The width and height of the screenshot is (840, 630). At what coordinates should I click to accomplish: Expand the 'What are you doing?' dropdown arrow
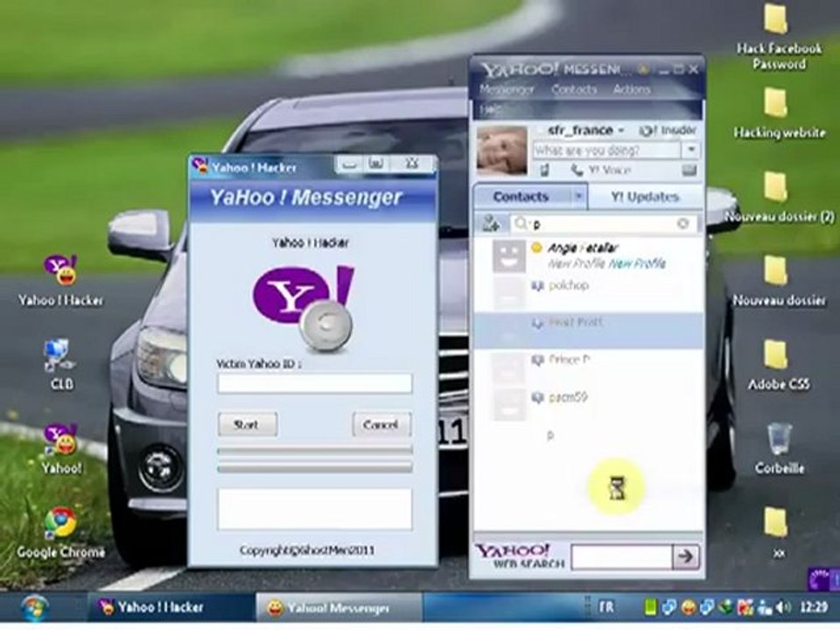(691, 150)
